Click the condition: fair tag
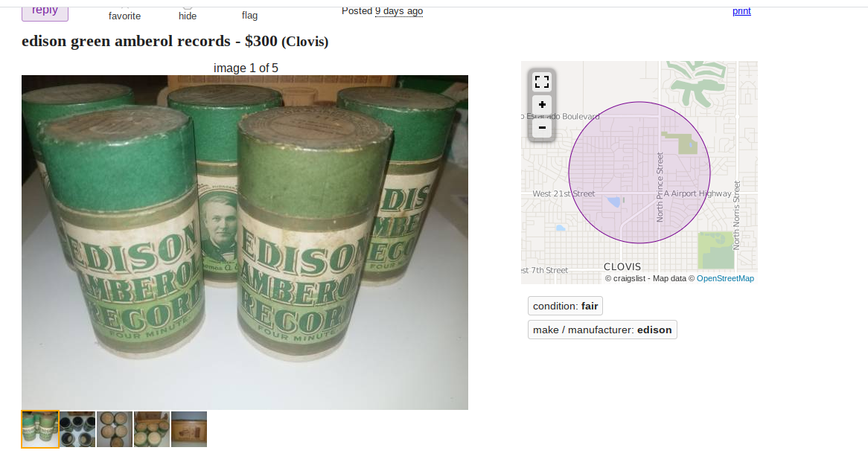This screenshot has height=459, width=868. [565, 306]
